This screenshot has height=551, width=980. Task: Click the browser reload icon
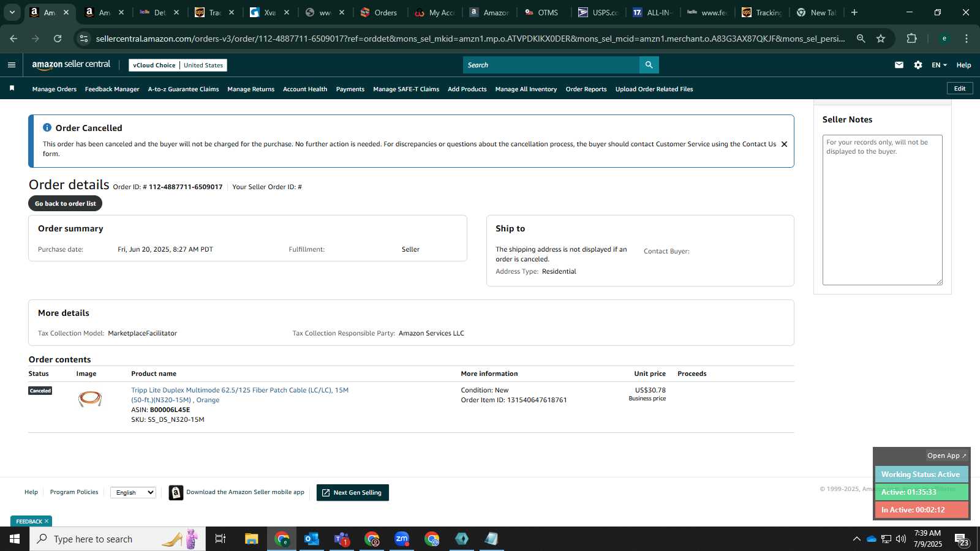click(58, 39)
